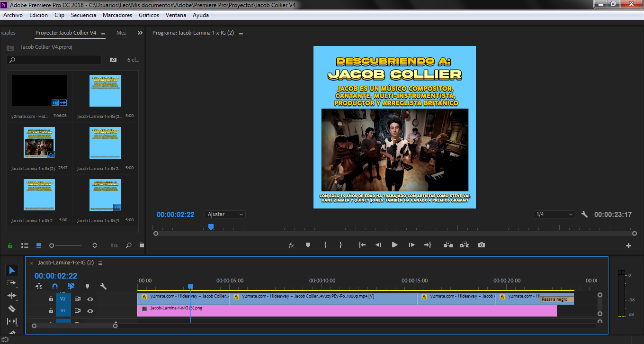Toggle lock on track V2
This screenshot has width=644, height=344.
[x=51, y=299]
